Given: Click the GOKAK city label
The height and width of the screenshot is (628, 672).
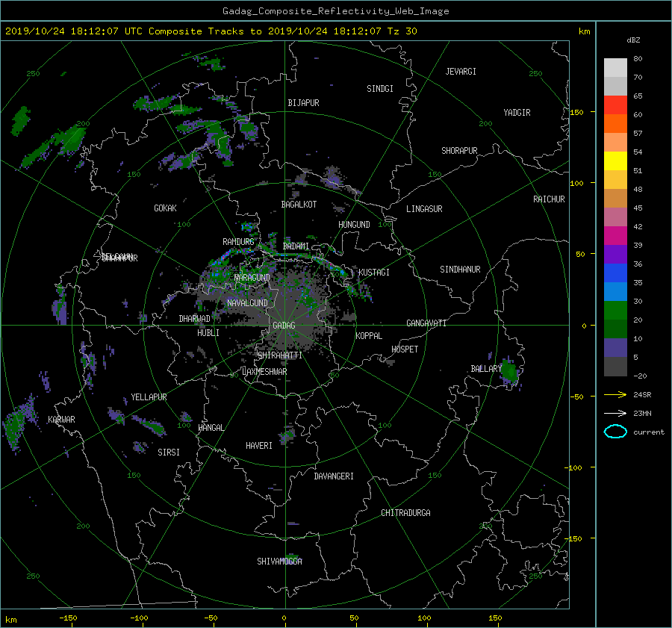Looking at the screenshot, I should (x=165, y=208).
